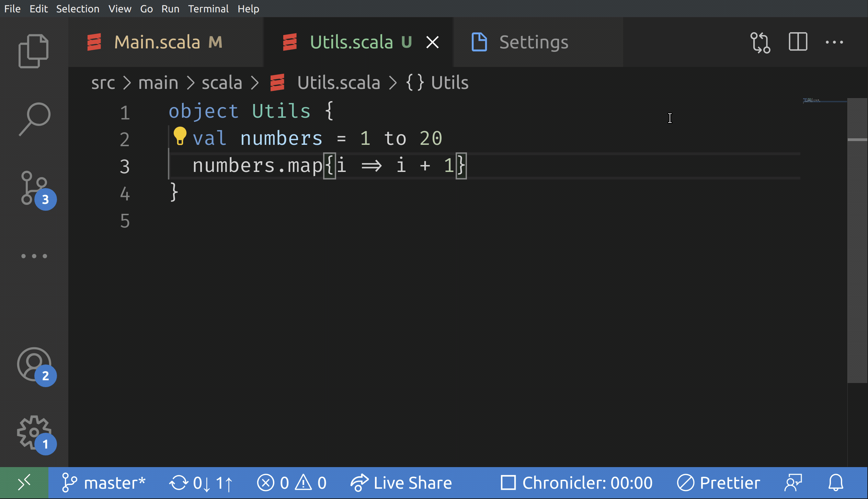Open the Manage gear icon

(x=34, y=432)
